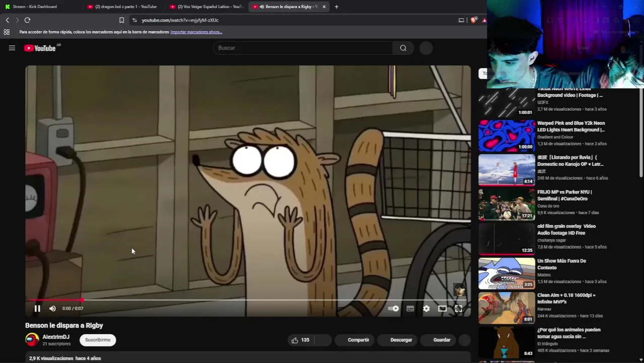644x363 pixels.
Task: Open the bookmarks bar apps grid icon
Action: (x=7, y=32)
